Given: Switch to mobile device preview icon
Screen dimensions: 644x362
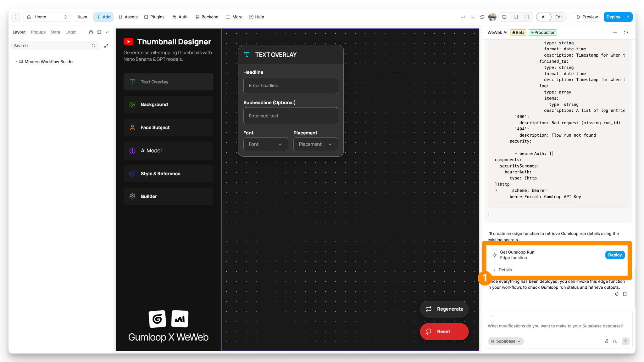Looking at the screenshot, I should (527, 17).
